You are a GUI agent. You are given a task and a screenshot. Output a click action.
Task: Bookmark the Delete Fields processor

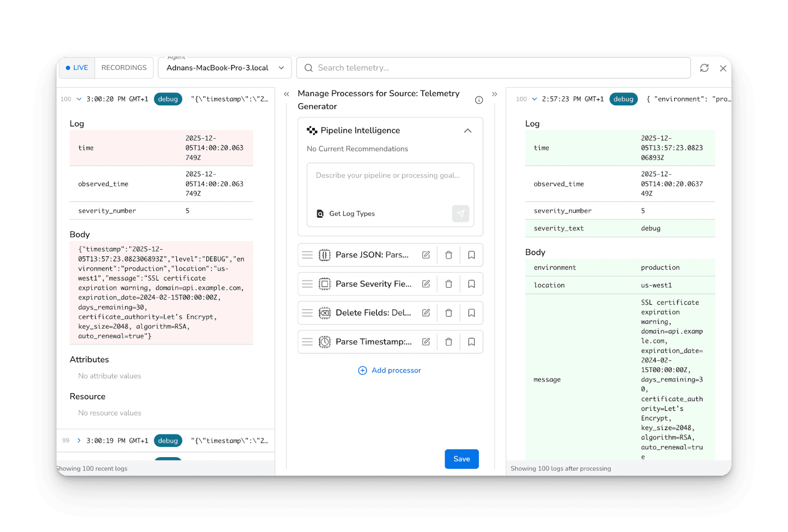coord(471,313)
